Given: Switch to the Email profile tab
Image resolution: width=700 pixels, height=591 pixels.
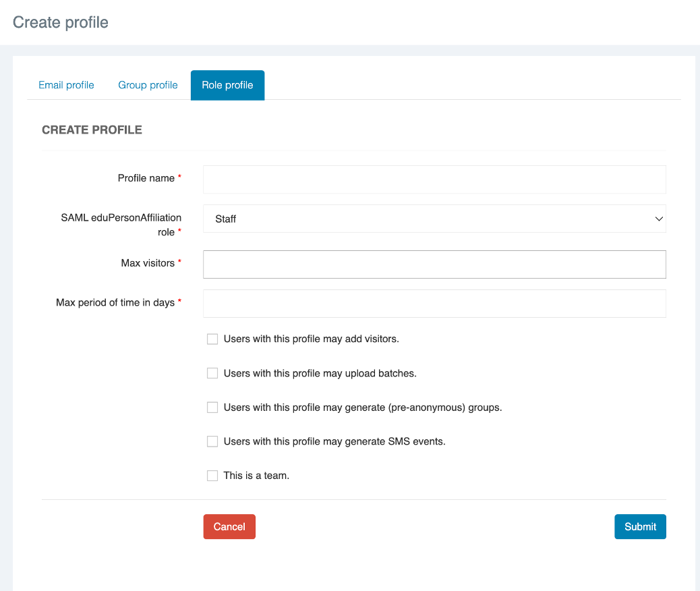Looking at the screenshot, I should click(x=66, y=85).
